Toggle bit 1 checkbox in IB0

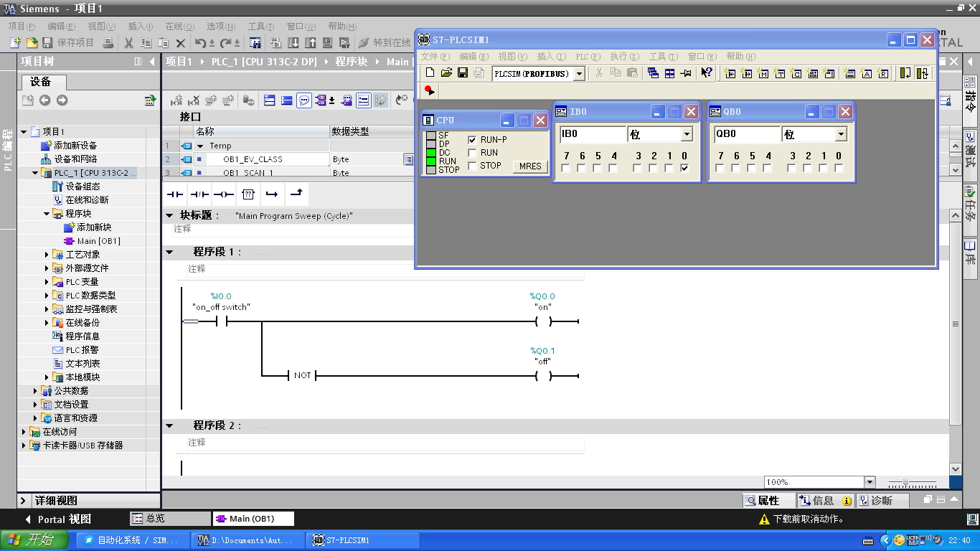tap(669, 168)
